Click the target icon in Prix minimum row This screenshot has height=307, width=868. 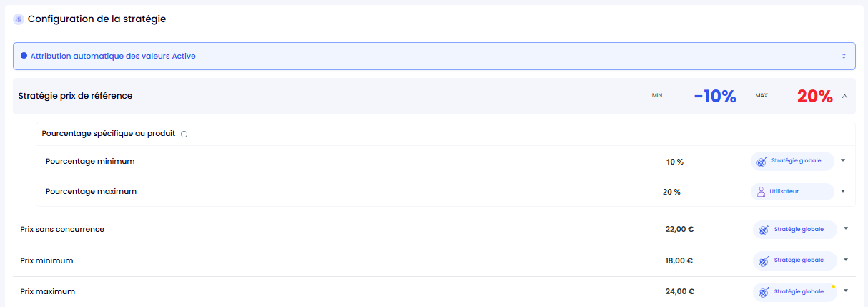pyautogui.click(x=764, y=260)
